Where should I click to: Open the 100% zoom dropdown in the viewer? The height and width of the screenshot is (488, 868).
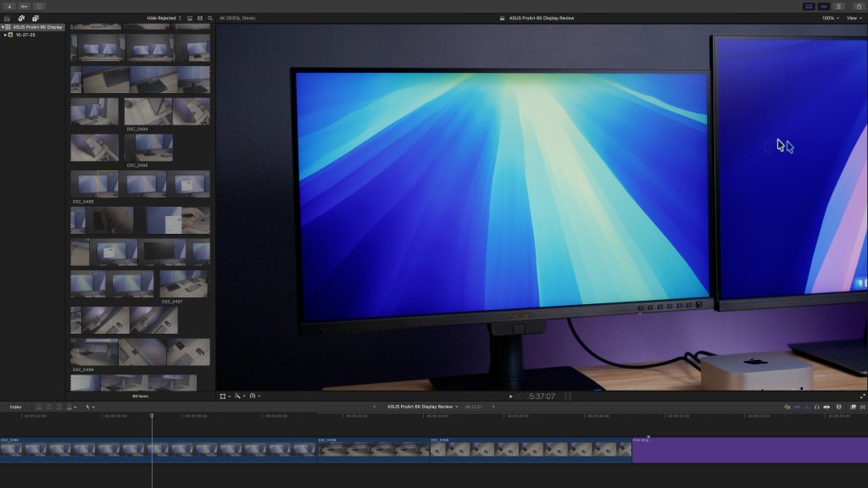pyautogui.click(x=826, y=17)
